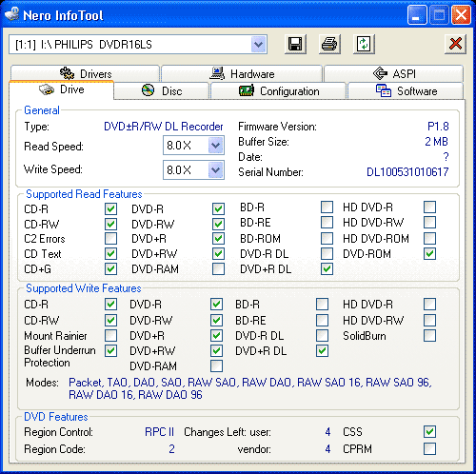Expand the drive selection dropdown
476x474 pixels.
click(x=258, y=45)
